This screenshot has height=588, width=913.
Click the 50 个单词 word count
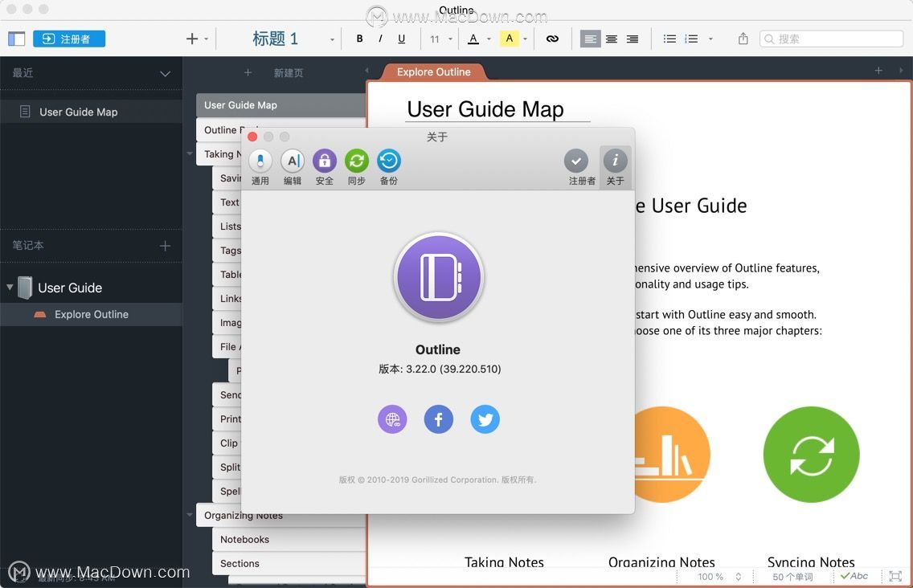[x=792, y=577]
